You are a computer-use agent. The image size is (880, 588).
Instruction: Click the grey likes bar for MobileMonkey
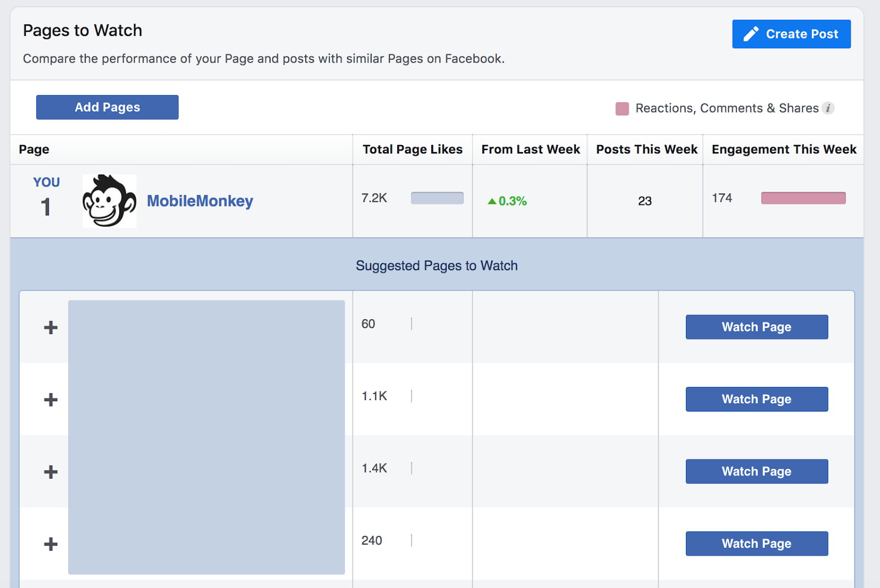coord(437,198)
